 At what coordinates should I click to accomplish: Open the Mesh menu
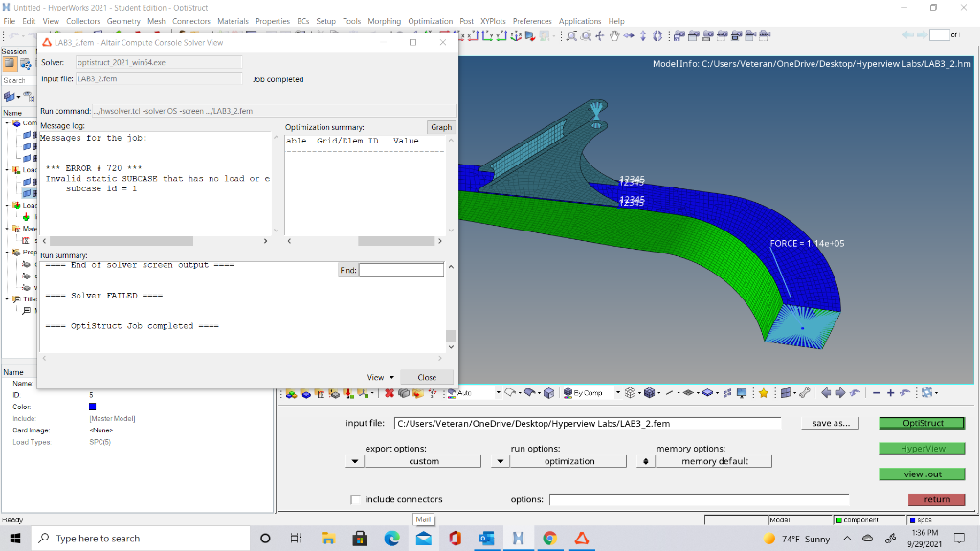(156, 21)
